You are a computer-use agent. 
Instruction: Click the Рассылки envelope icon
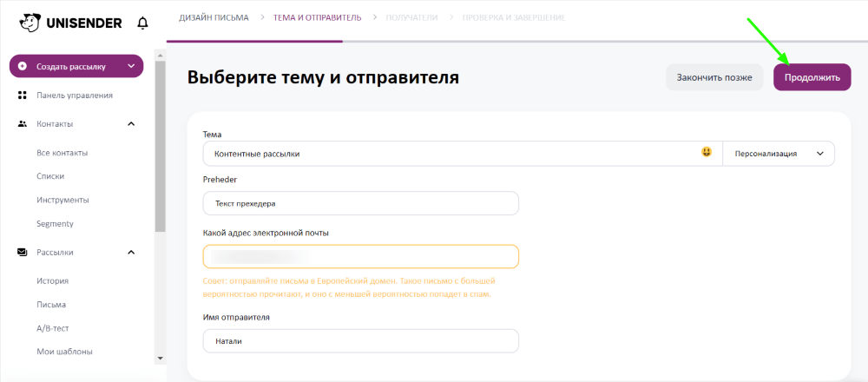[x=23, y=253]
